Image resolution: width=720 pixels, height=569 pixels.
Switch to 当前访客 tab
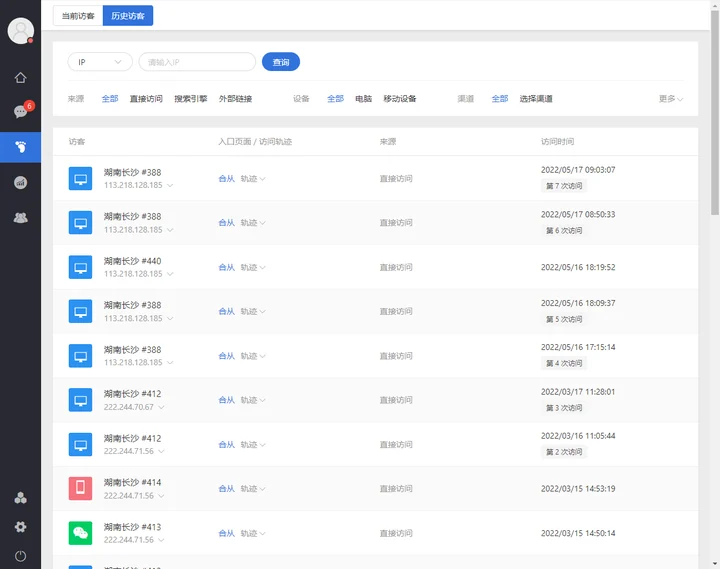[x=78, y=16]
